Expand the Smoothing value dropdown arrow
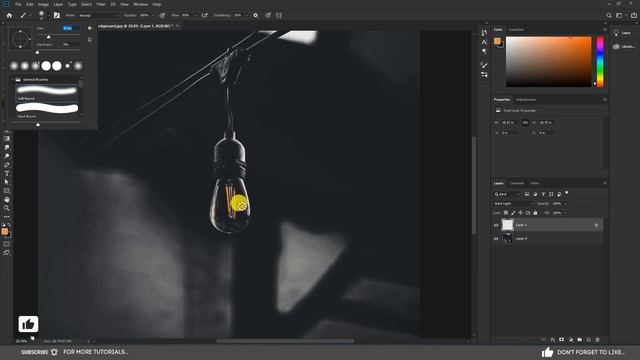Screen dimensions: 640x360 (x=246, y=16)
